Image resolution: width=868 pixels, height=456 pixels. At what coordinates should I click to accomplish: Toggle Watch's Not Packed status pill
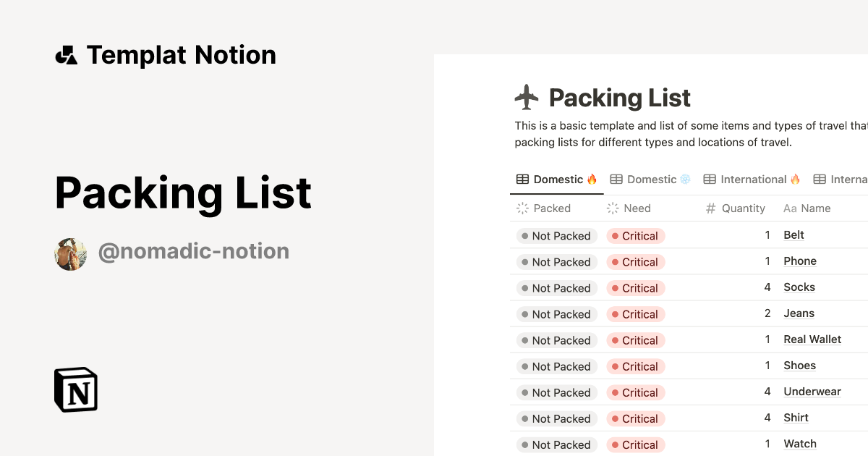pos(556,444)
